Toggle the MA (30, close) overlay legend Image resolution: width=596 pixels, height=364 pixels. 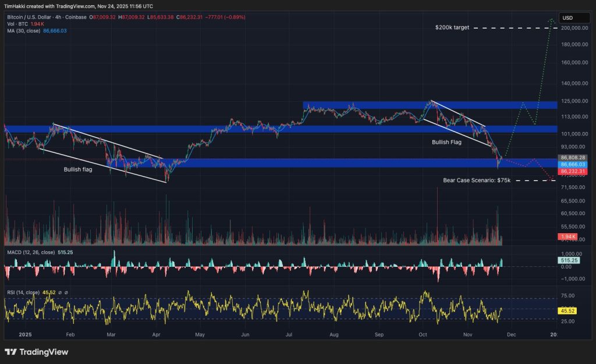pyautogui.click(x=24, y=31)
